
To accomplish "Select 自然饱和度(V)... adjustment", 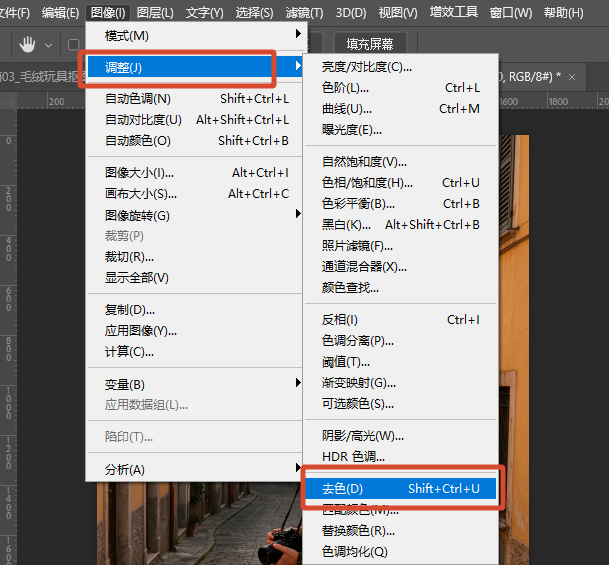I will 400,162.
